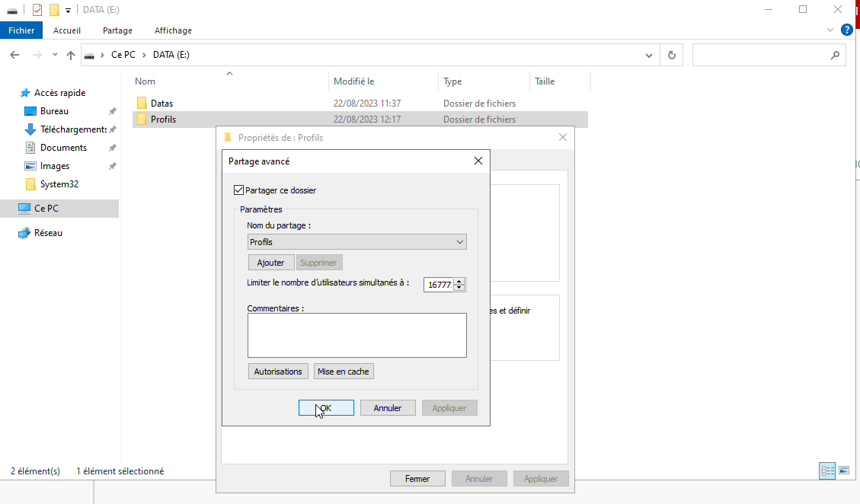Expand the address bar history dropdown
The image size is (860, 504).
tap(649, 56)
